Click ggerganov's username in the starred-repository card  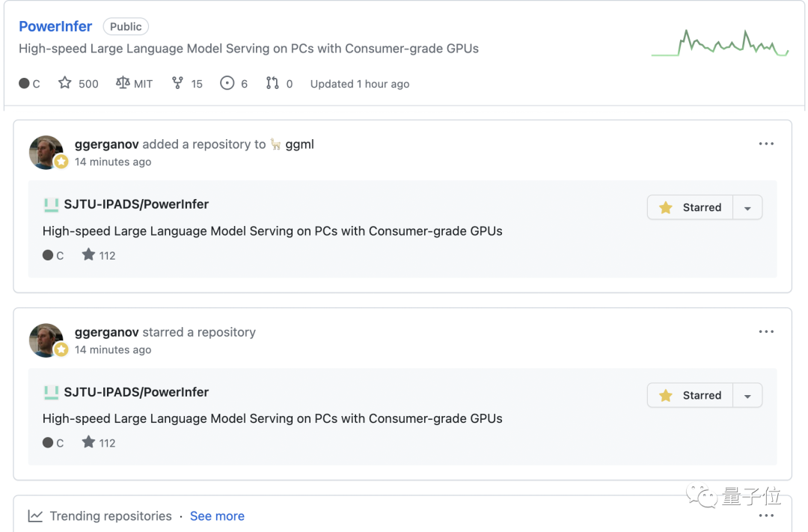pyautogui.click(x=107, y=332)
